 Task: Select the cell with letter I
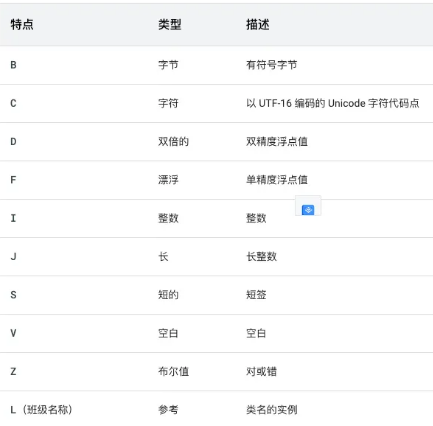13,218
